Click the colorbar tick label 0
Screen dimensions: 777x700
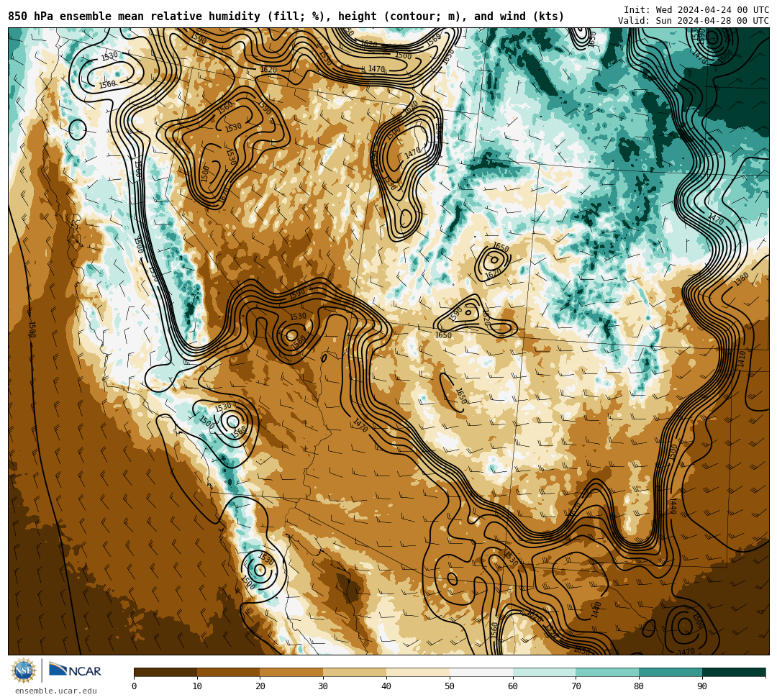[x=135, y=686]
